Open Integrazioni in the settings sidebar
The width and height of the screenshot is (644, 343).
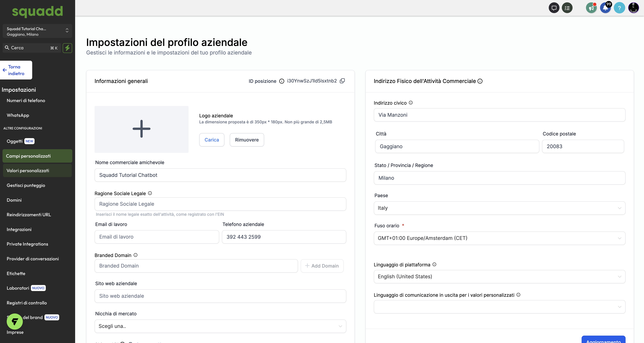coord(19,229)
